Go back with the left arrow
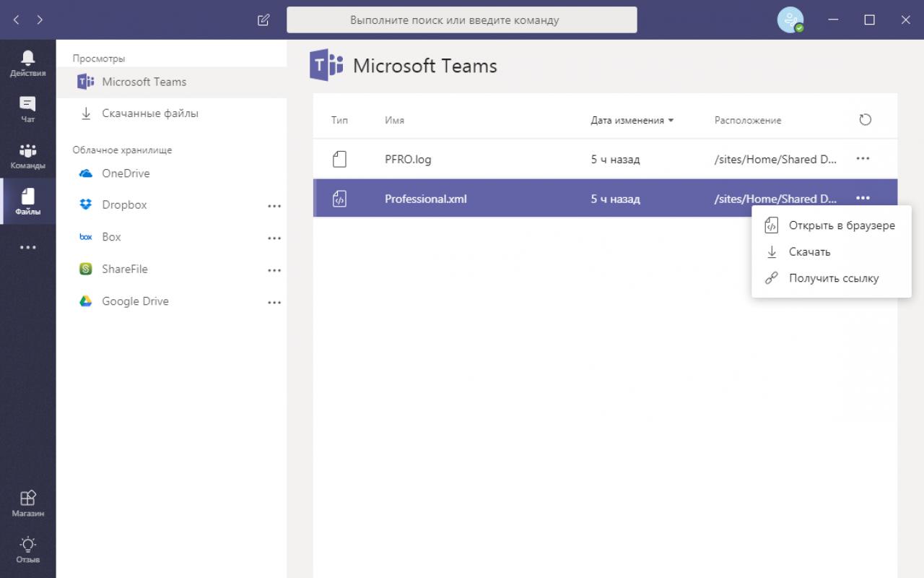 coord(17,20)
